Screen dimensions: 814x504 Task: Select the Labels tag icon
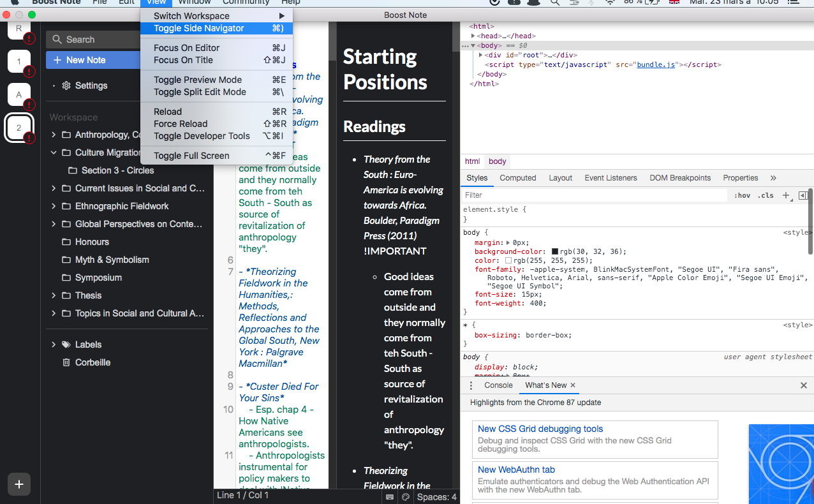pos(66,344)
